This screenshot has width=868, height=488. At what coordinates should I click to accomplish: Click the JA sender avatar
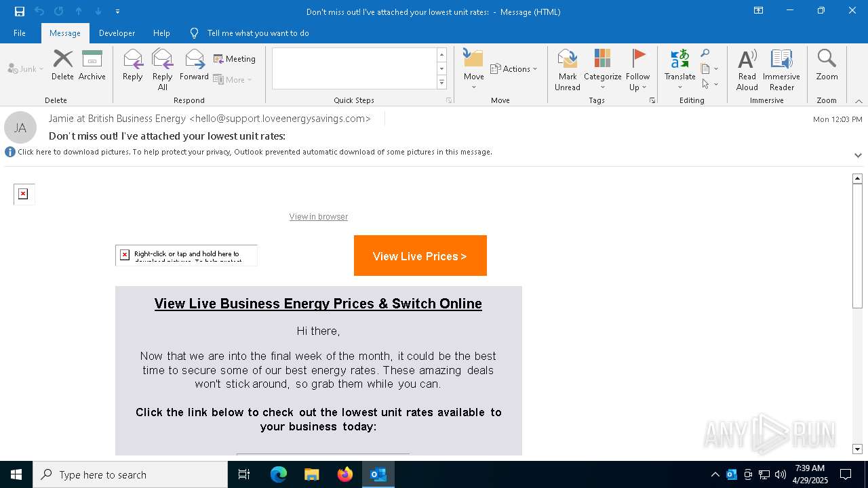(20, 127)
